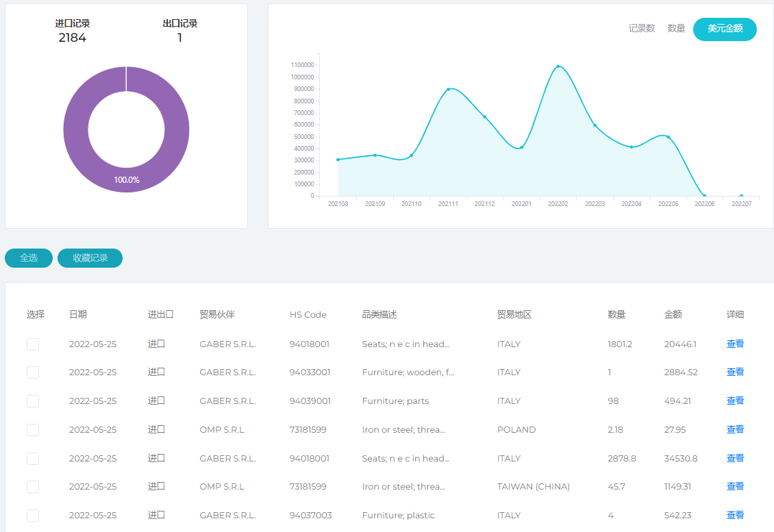This screenshot has width=774, height=532.
Task: Click the 202111 data point on chart
Action: 448,89
